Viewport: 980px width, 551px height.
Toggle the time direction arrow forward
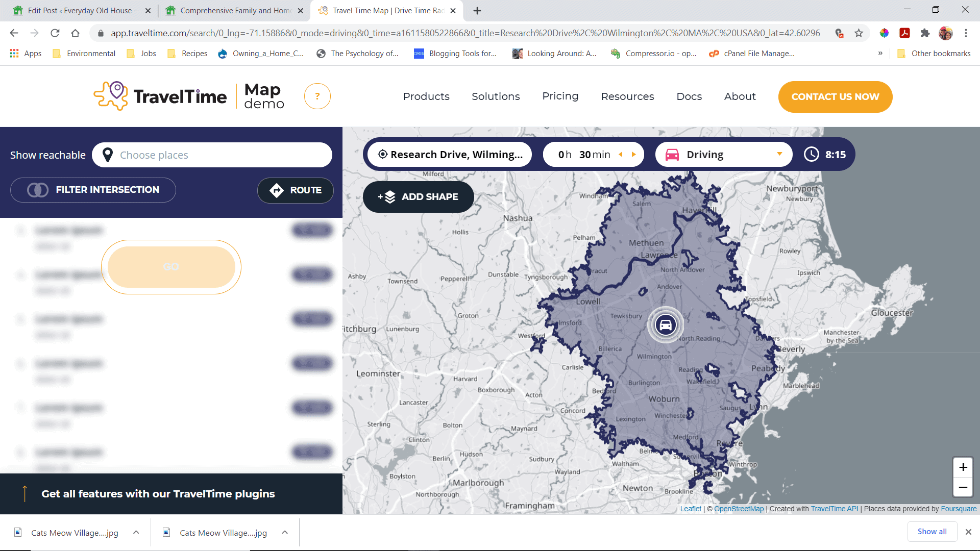pos(633,155)
